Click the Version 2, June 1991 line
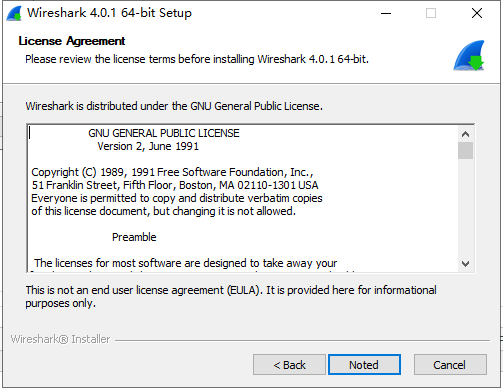Viewport: 503px width, 390px height. [148, 146]
